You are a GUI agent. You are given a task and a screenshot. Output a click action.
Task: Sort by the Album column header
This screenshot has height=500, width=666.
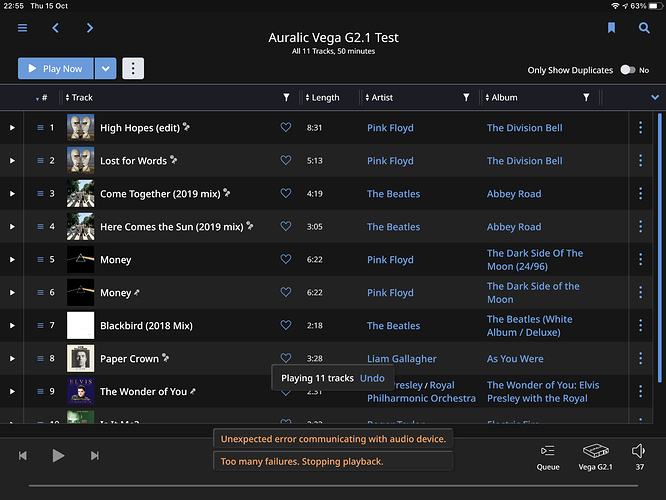pyautogui.click(x=501, y=98)
